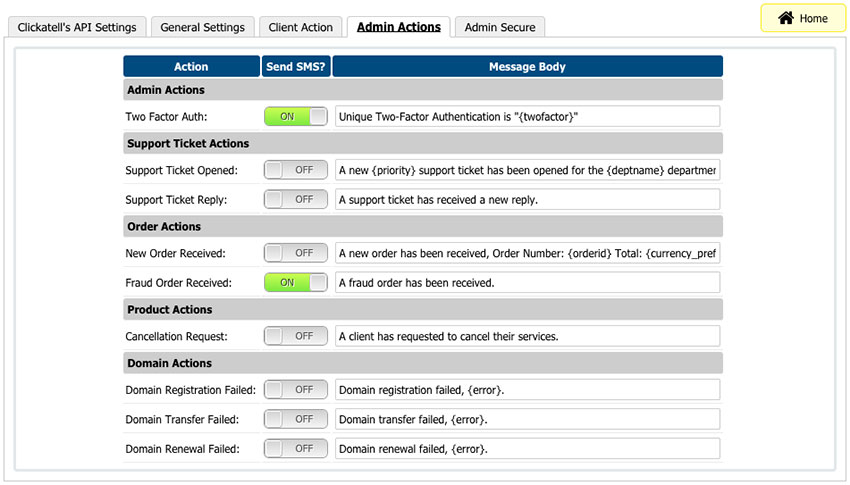Click the house icon beside Home
This screenshot has width=850, height=485.
point(786,18)
